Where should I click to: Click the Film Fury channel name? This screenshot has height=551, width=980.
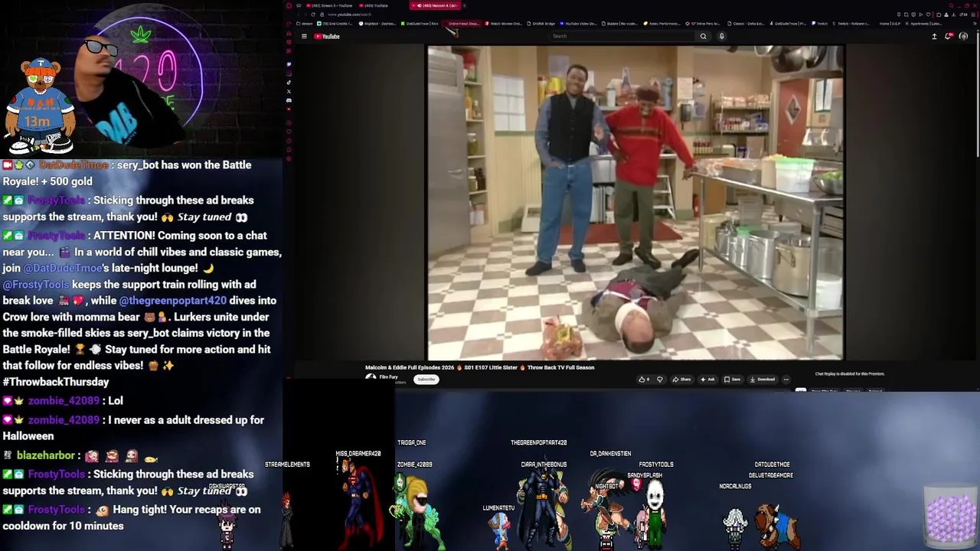click(389, 377)
